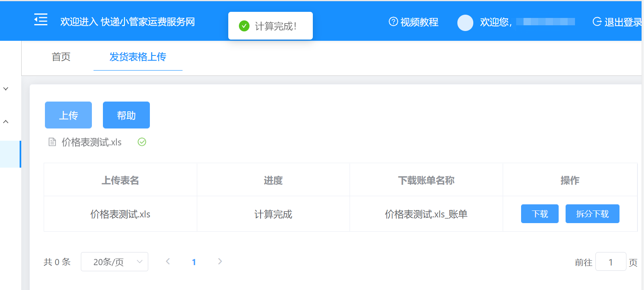
Task: Click the 欢迎您 greeting text
Action: [496, 22]
